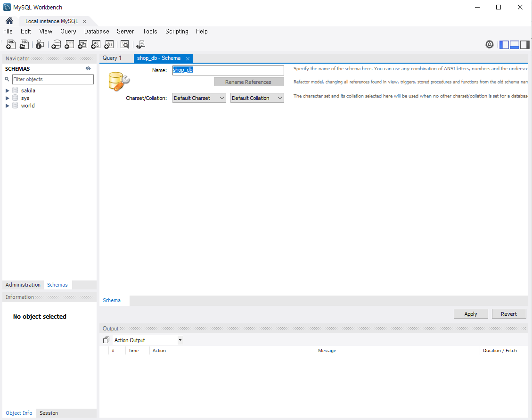Switch to the Session tab
The image size is (532, 420).
[x=49, y=413]
